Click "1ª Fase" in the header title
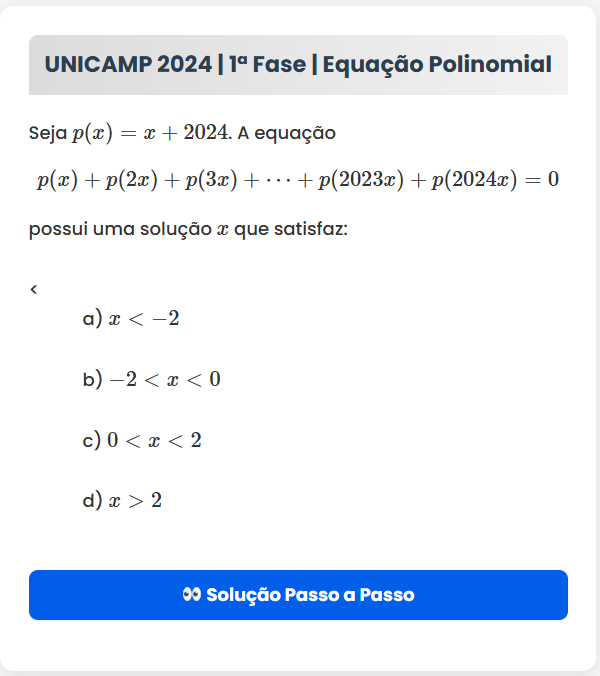This screenshot has width=600, height=676. pyautogui.click(x=267, y=65)
